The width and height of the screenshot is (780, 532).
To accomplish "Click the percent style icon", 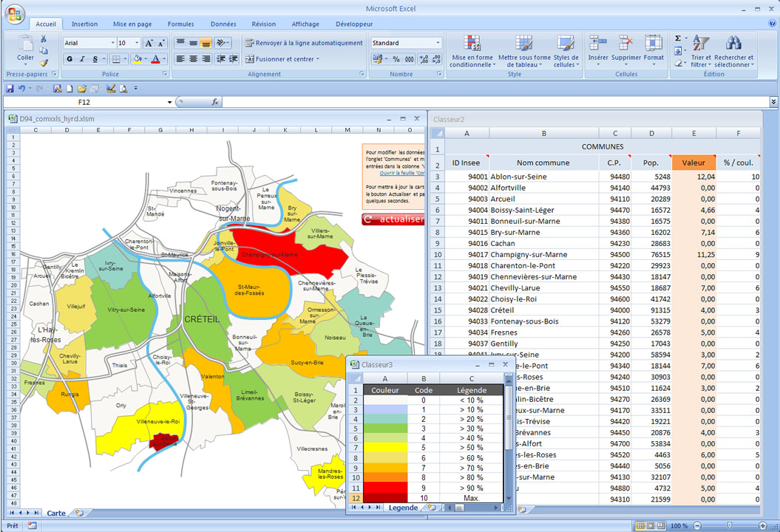I will tap(396, 59).
